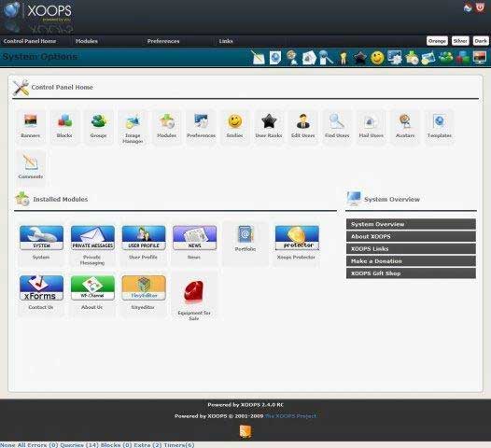Open the Control Panel Home menu item
This screenshot has height=448, width=491.
[30, 41]
